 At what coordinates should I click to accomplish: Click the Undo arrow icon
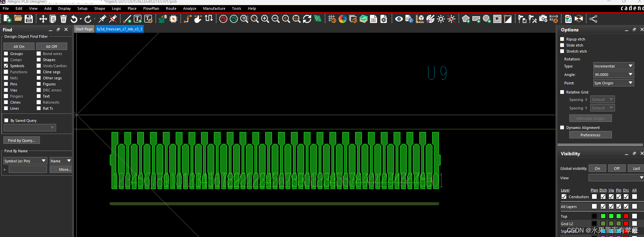pyautogui.click(x=74, y=19)
